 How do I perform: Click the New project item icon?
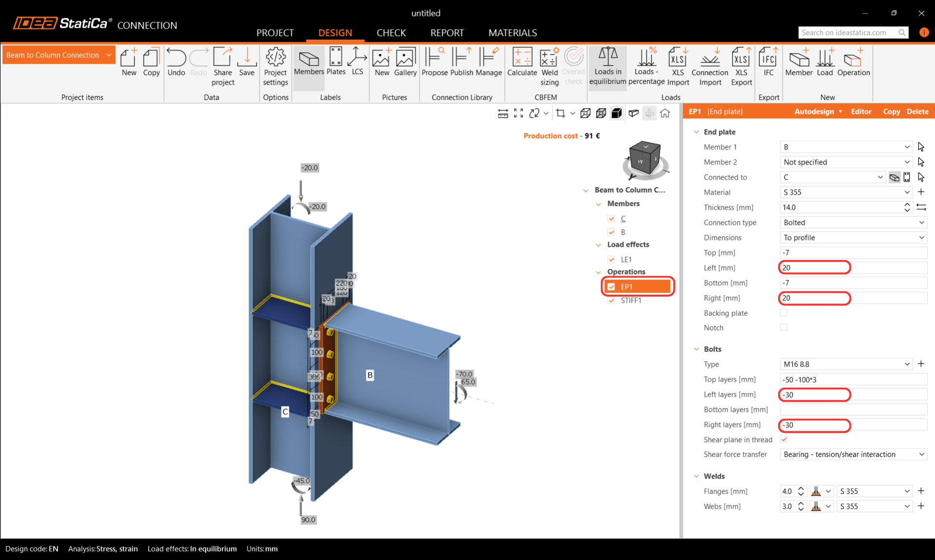[129, 62]
